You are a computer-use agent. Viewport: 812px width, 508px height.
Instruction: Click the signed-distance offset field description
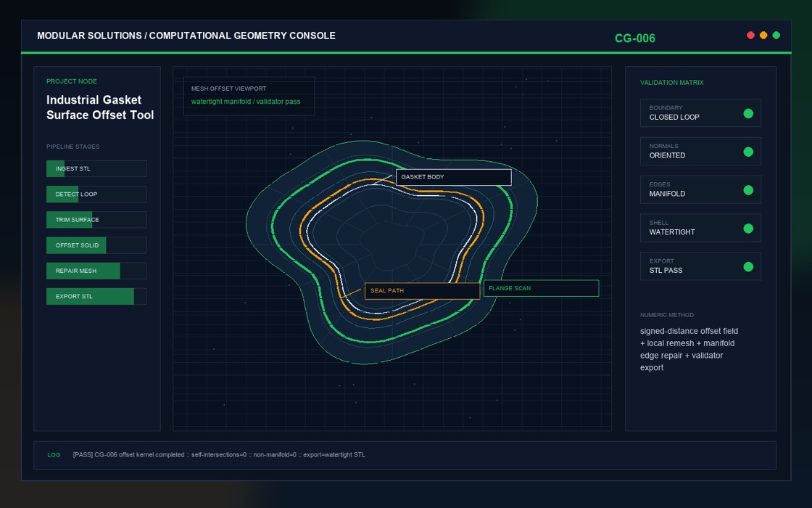click(689, 349)
